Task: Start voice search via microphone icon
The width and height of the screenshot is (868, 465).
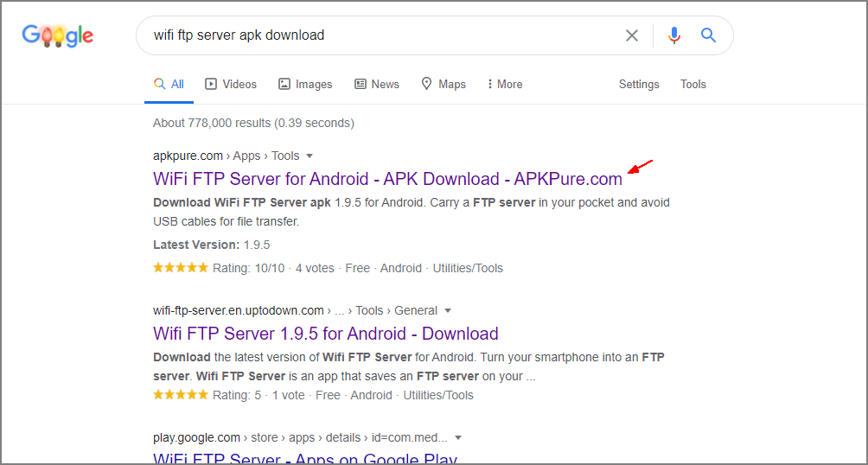Action: (673, 35)
